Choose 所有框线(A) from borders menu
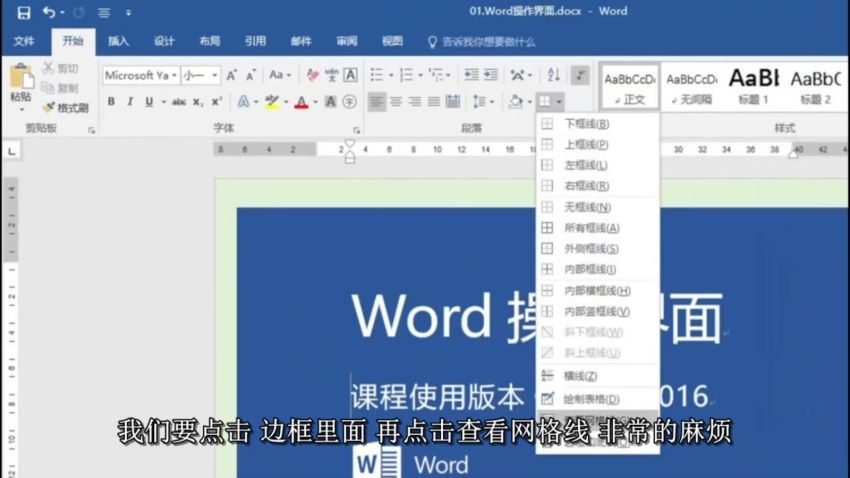The width and height of the screenshot is (850, 478). (x=597, y=228)
